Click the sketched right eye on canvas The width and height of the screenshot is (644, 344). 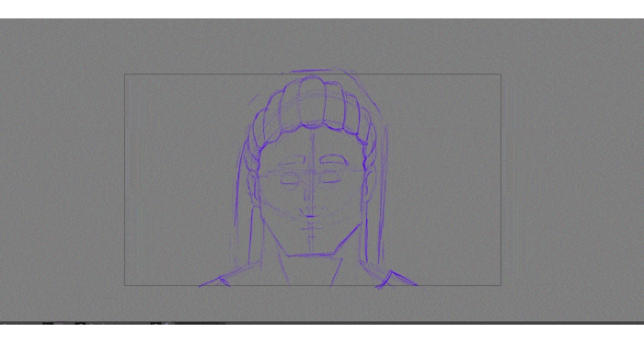click(x=330, y=178)
